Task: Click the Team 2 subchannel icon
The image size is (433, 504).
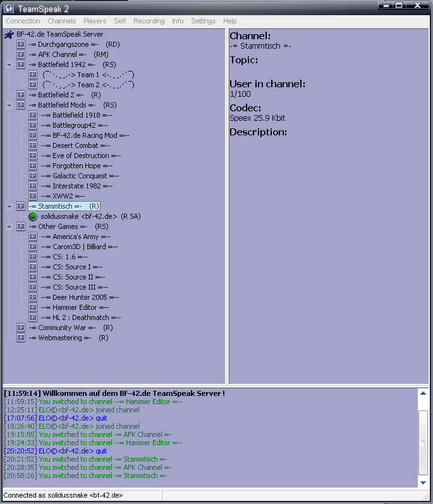Action: click(x=33, y=85)
